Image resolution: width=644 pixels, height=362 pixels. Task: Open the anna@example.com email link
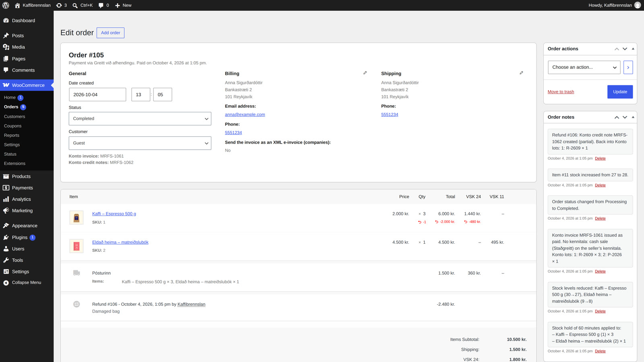(245, 115)
